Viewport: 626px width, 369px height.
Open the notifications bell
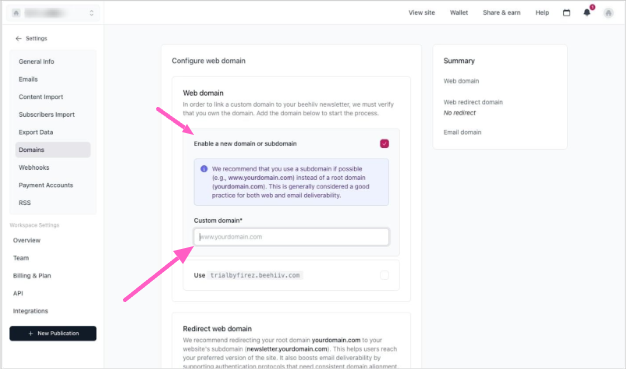587,12
